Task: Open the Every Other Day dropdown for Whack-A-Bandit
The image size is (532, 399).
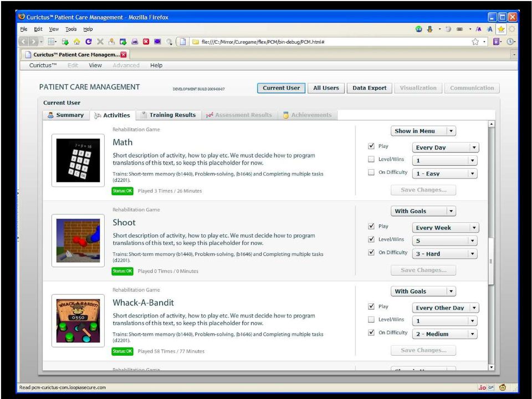Action: (446, 308)
